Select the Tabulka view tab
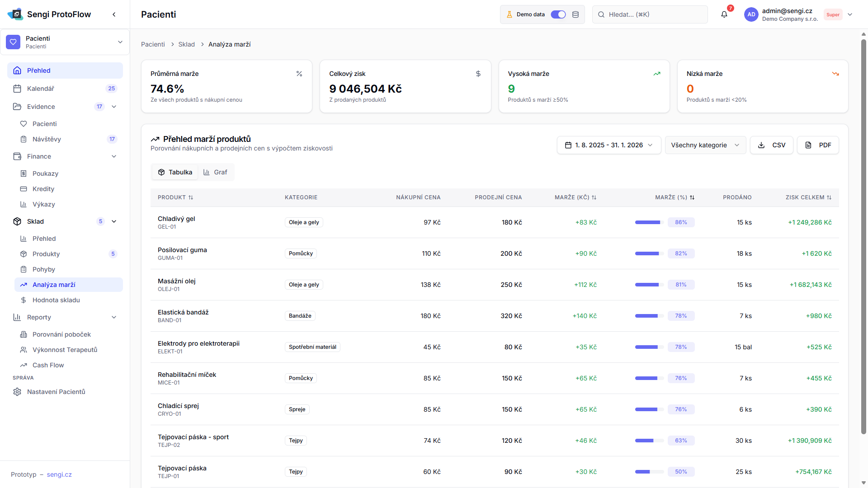The width and height of the screenshot is (868, 488). (175, 172)
